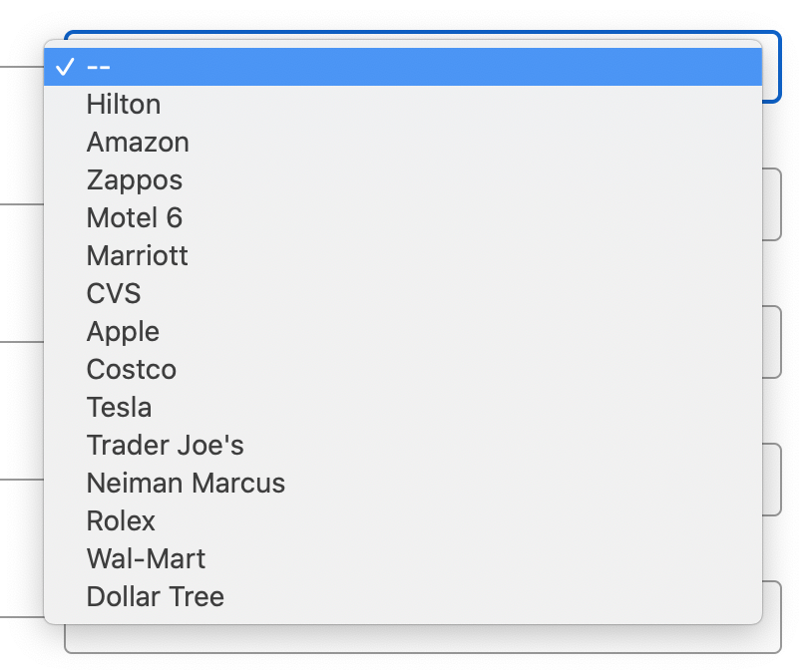Choose Marriott in the dropdown

point(137,255)
